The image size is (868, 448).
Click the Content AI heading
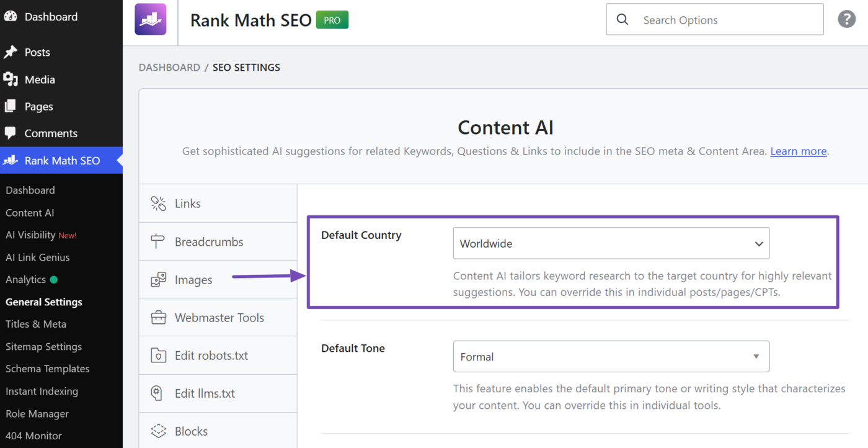pyautogui.click(x=505, y=128)
